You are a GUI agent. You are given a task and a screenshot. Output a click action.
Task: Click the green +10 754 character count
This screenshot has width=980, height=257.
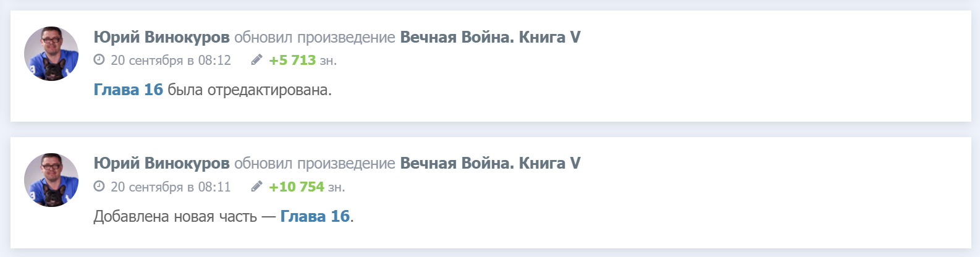coord(297,187)
